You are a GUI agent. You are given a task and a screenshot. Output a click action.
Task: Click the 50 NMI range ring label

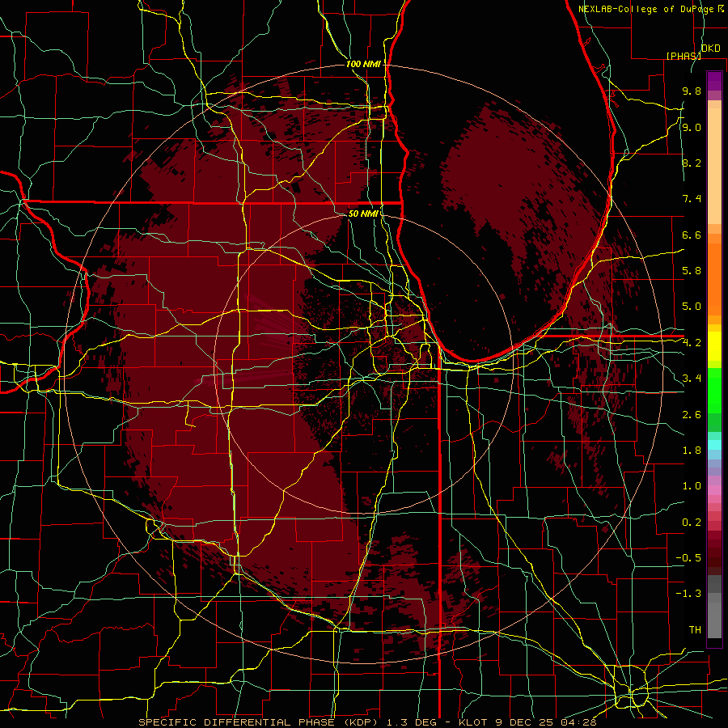(363, 214)
